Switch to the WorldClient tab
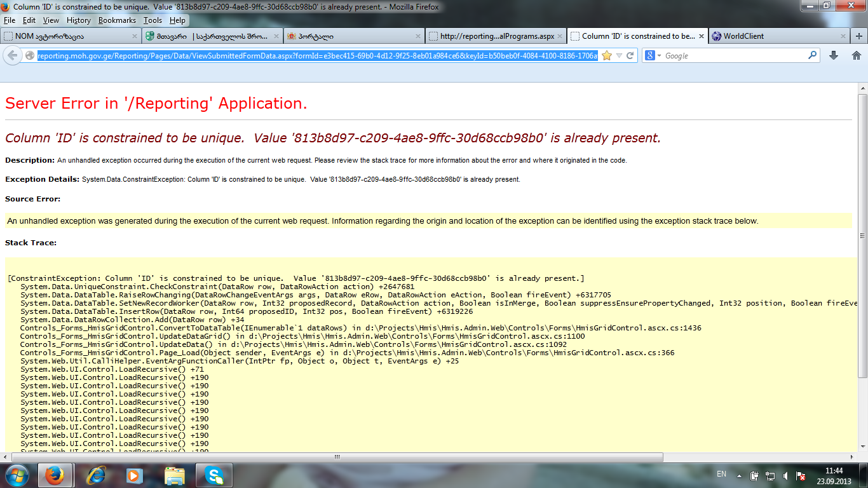The height and width of the screenshot is (488, 868). click(743, 36)
